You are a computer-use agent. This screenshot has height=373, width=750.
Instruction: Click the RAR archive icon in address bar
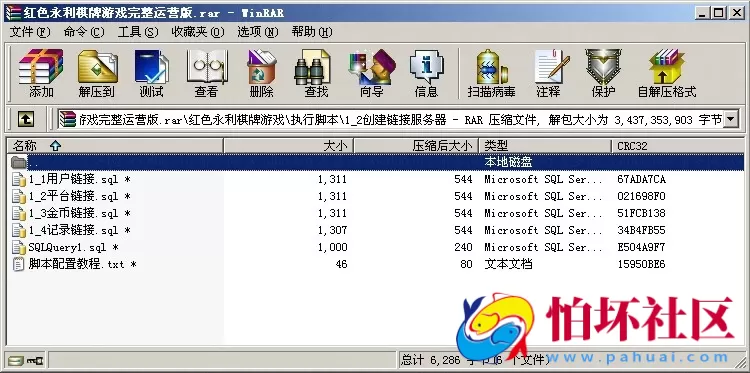tap(67, 119)
